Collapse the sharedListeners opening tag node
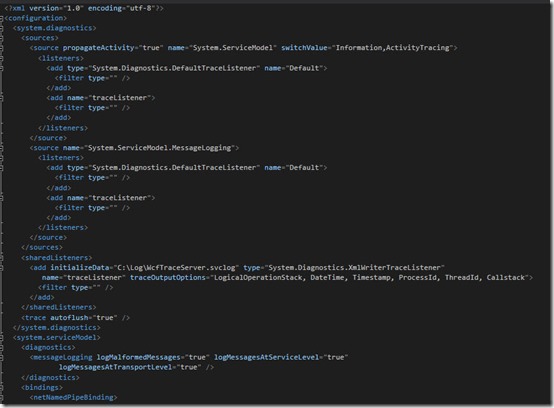The height and width of the screenshot is (408, 554). click(1, 258)
